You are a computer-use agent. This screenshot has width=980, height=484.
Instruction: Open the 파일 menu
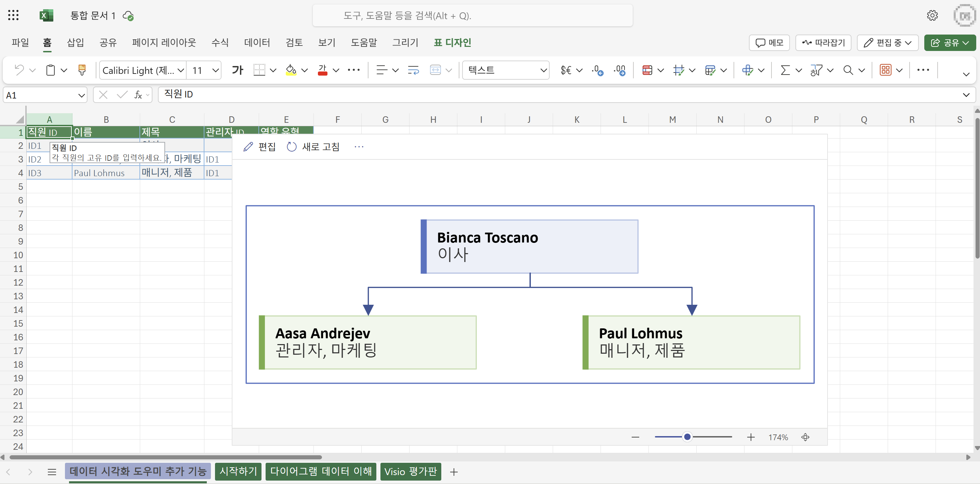20,42
